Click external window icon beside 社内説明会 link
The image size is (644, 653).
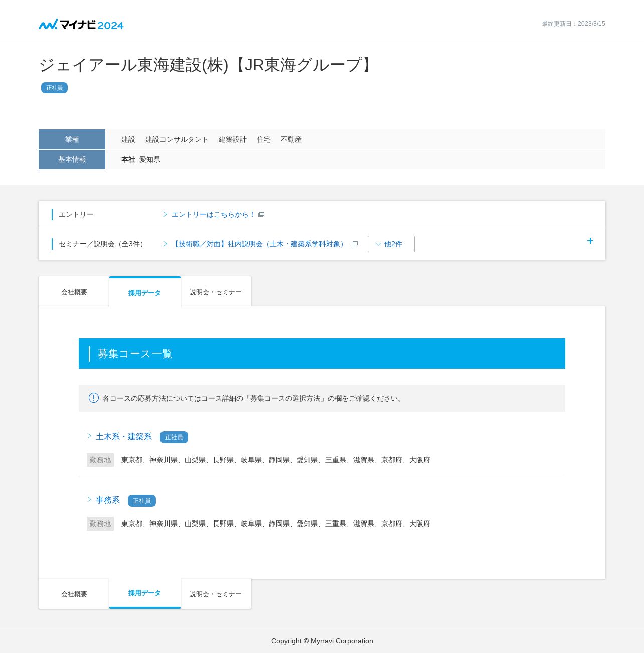pos(355,244)
